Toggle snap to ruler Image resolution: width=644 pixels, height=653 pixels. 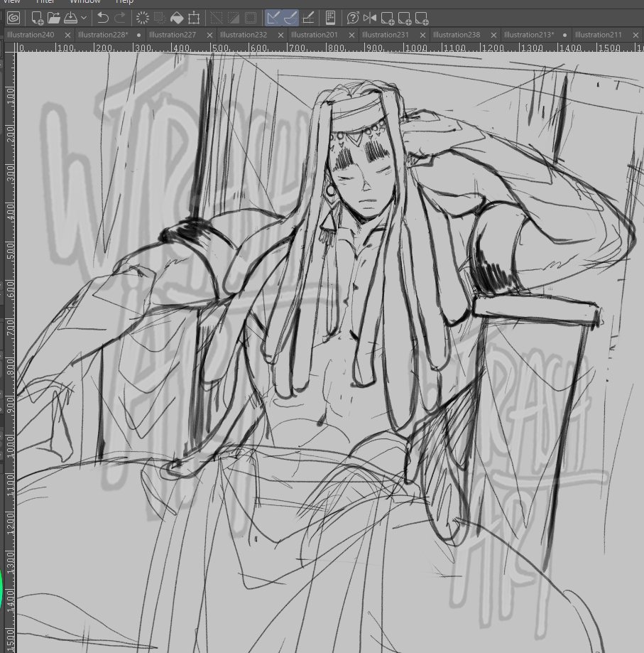(273, 18)
